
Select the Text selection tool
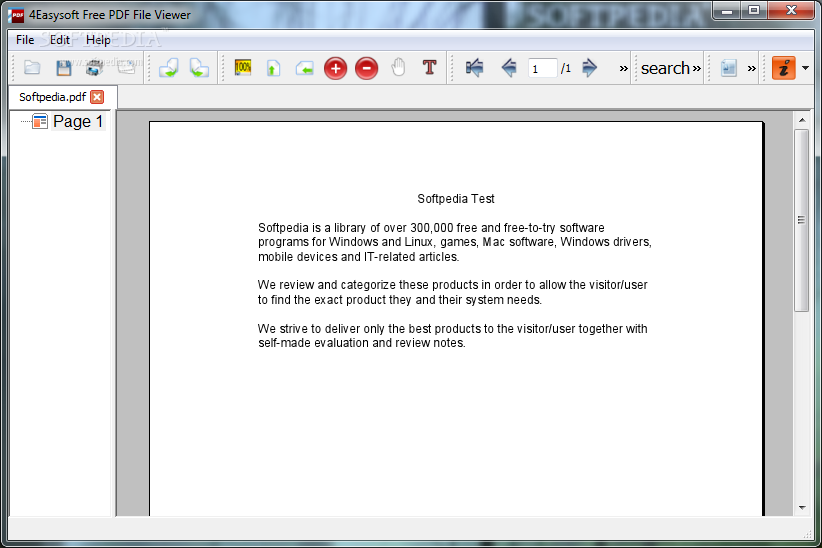point(429,68)
